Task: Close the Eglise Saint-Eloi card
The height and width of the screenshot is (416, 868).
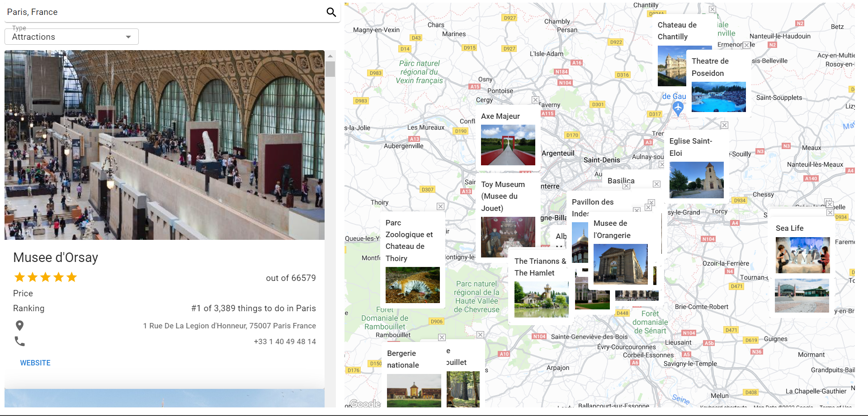Action: click(x=724, y=125)
